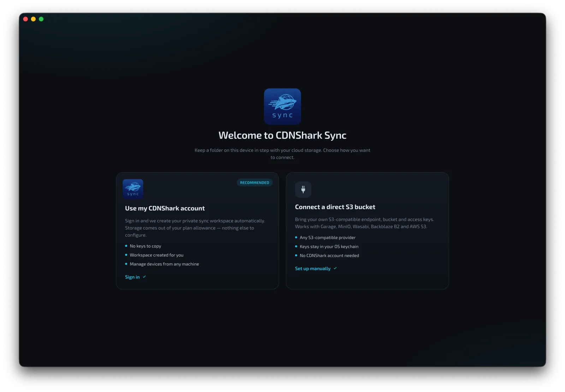The image size is (565, 392).
Task: Click the Sign in and we create description
Action: click(x=195, y=228)
